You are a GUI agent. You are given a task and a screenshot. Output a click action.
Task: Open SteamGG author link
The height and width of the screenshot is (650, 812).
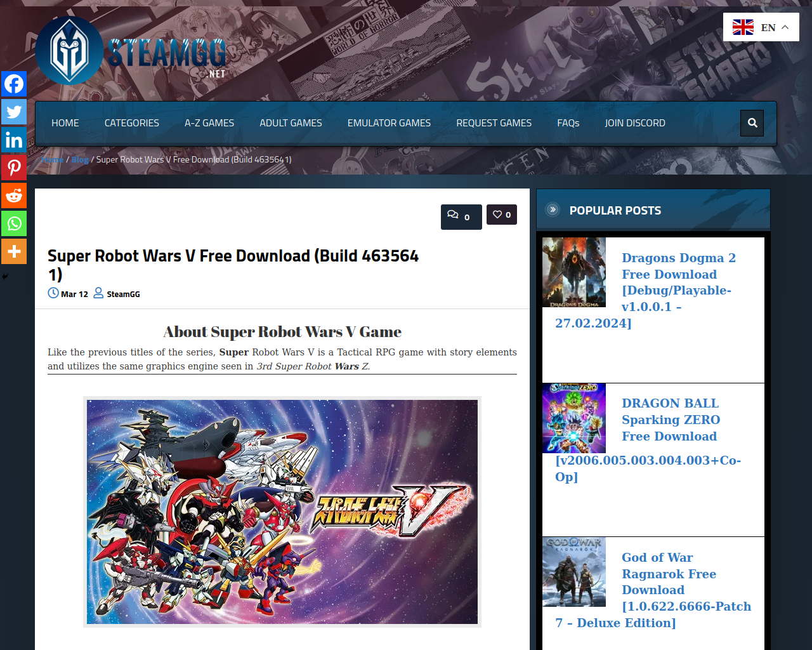click(x=123, y=294)
